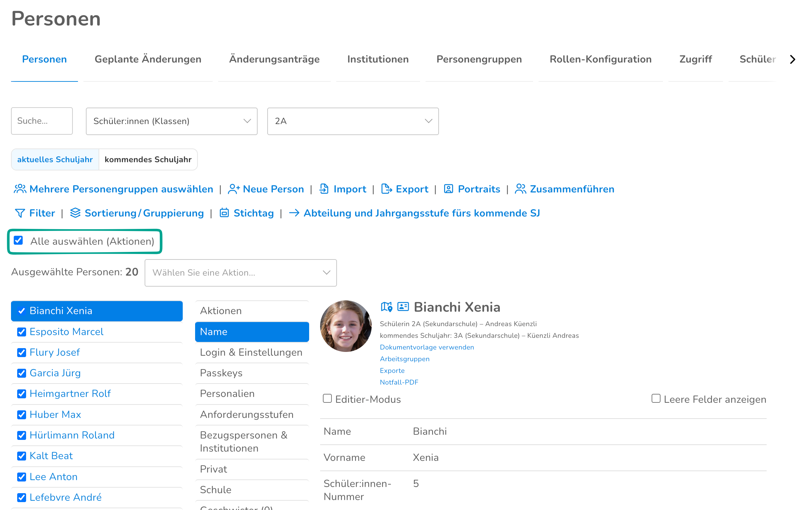Image resolution: width=812 pixels, height=510 pixels.
Task: Open Wählen Sie eine Aktion dropdown
Action: [x=240, y=273]
